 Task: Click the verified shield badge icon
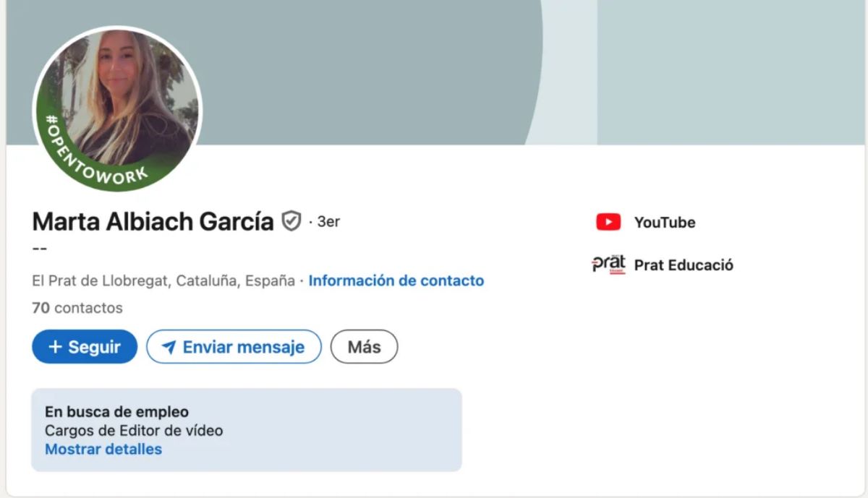click(291, 221)
